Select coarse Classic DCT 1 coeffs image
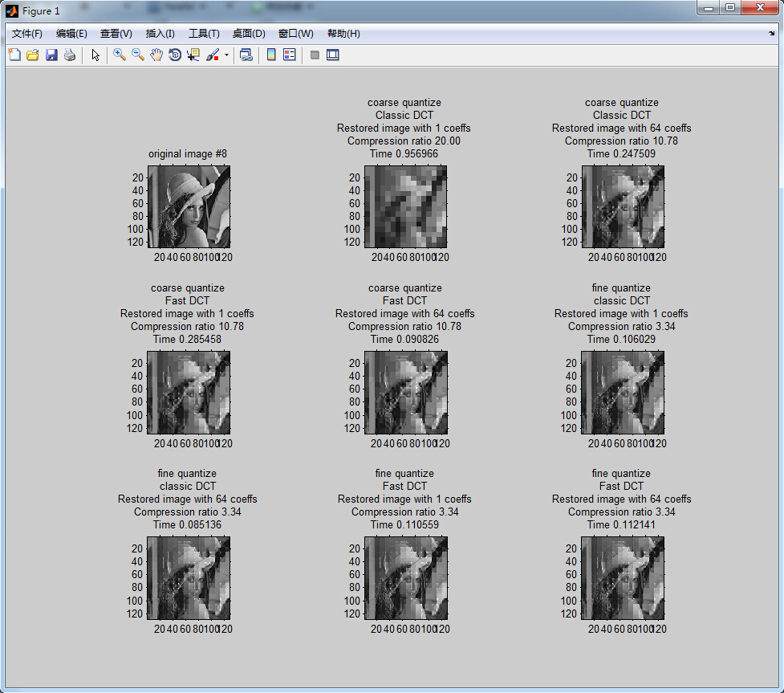784x693 pixels. click(406, 206)
